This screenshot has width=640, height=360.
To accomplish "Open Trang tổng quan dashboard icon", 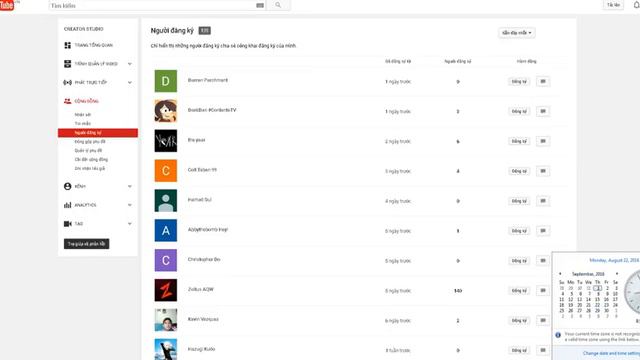I will (68, 45).
